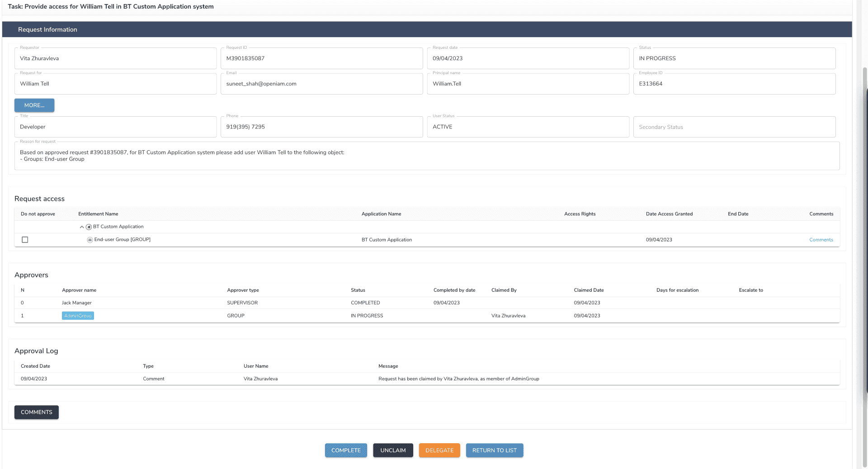Open Comments link for End-user Group
Image resolution: width=868 pixels, height=469 pixels.
(821, 240)
